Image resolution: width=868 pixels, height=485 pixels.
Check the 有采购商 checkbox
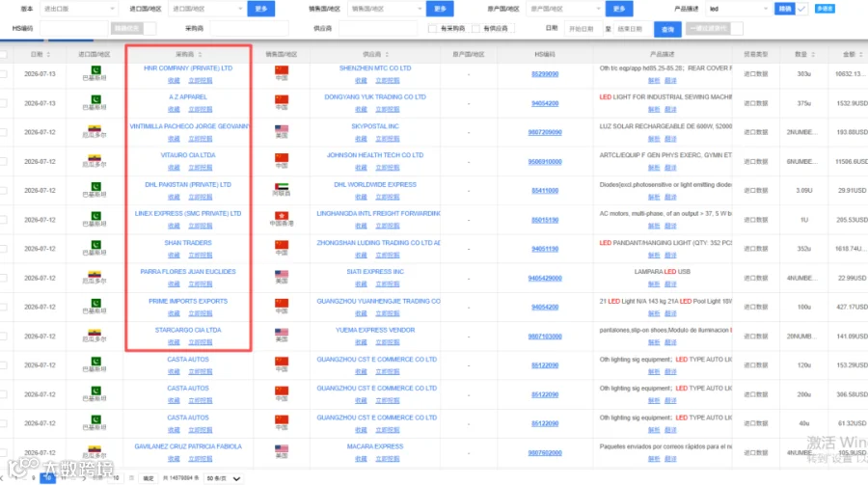pyautogui.click(x=432, y=28)
